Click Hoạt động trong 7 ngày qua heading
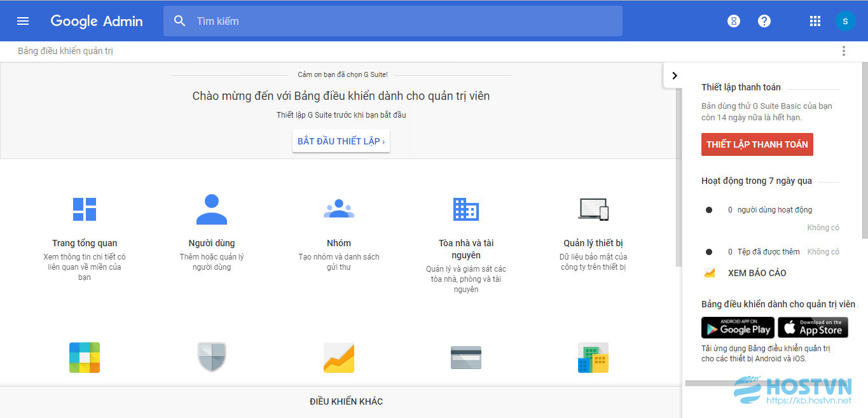 [x=757, y=181]
